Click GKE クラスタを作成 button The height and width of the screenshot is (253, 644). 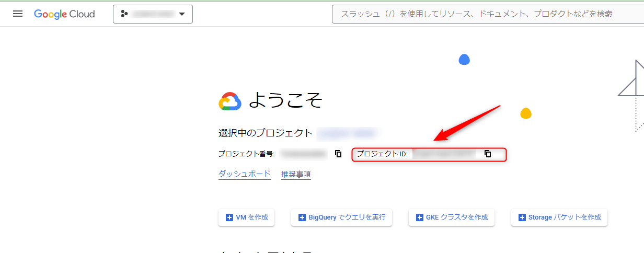point(452,217)
